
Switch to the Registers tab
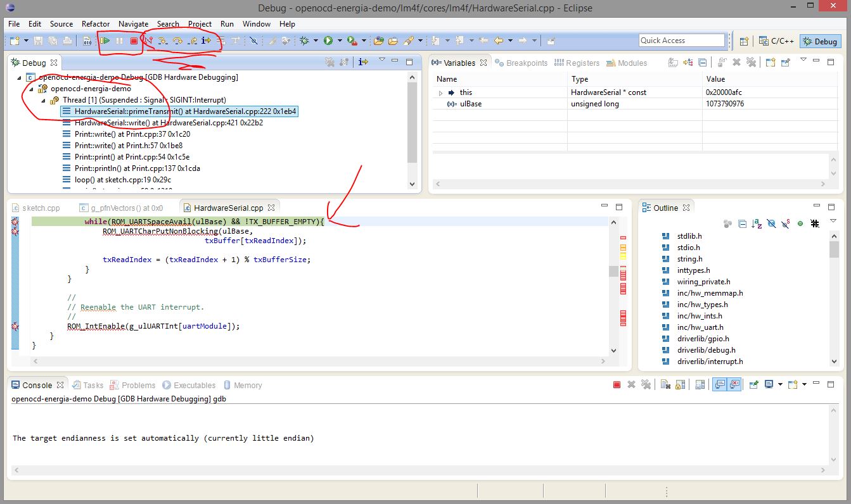pyautogui.click(x=577, y=63)
